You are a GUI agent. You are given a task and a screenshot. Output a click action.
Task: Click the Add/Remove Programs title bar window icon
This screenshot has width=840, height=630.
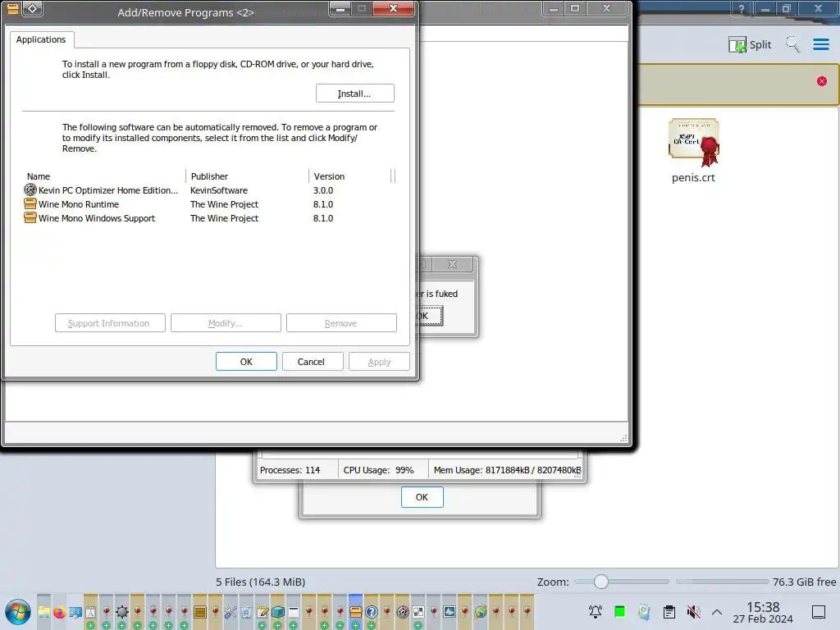[x=13, y=8]
